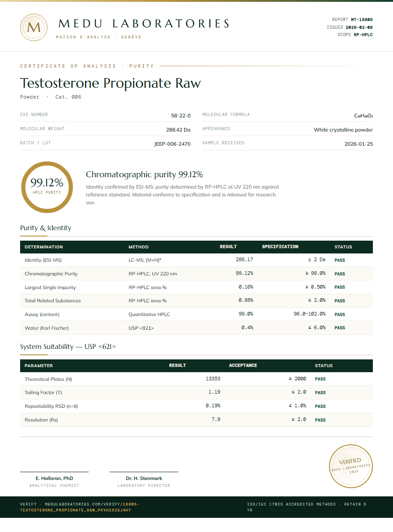Select the repeatability result 0.19%
Viewport: 393px width, 532px height.
pyautogui.click(x=213, y=406)
